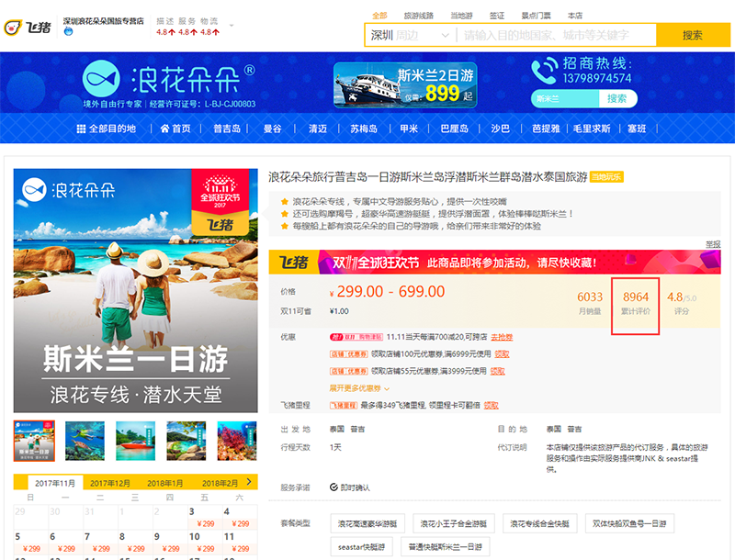The width and height of the screenshot is (735, 560).
Task: Open the 全部目的地 grid menu
Action: (107, 129)
